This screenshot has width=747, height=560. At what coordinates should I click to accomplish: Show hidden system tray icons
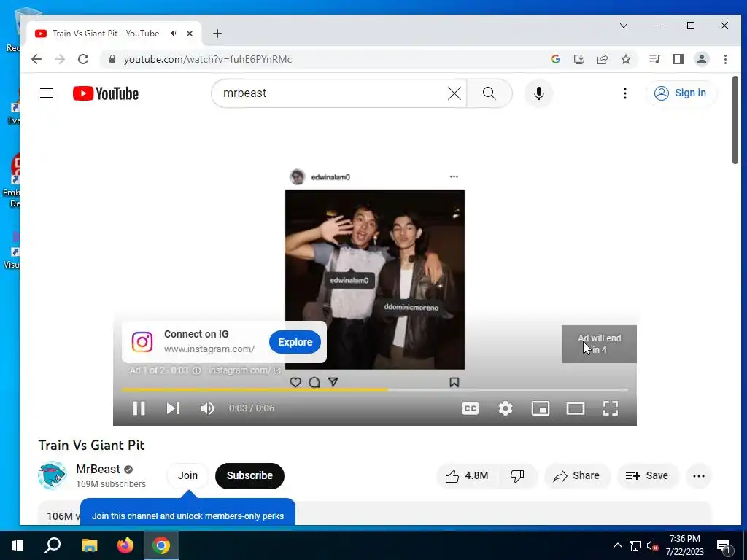click(617, 545)
